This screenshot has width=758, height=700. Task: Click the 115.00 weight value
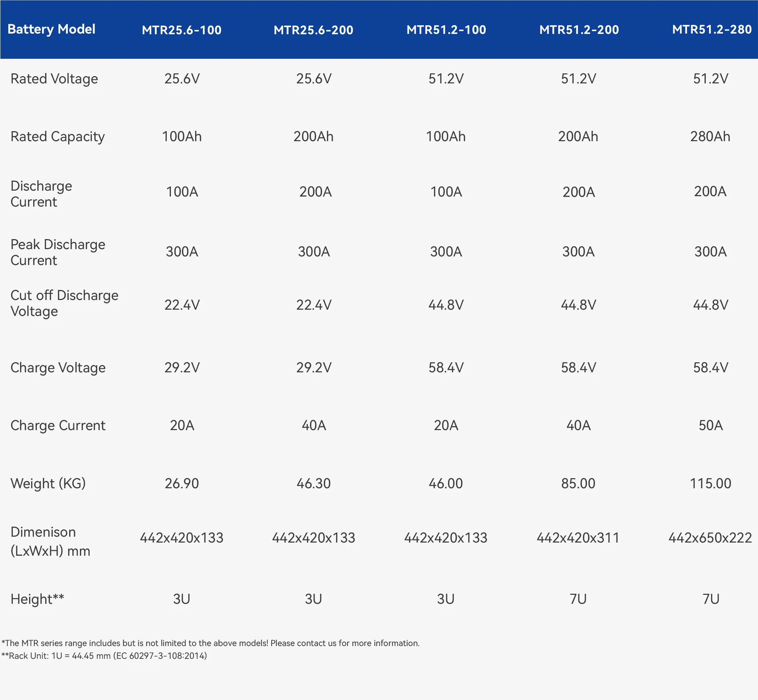coord(710,483)
